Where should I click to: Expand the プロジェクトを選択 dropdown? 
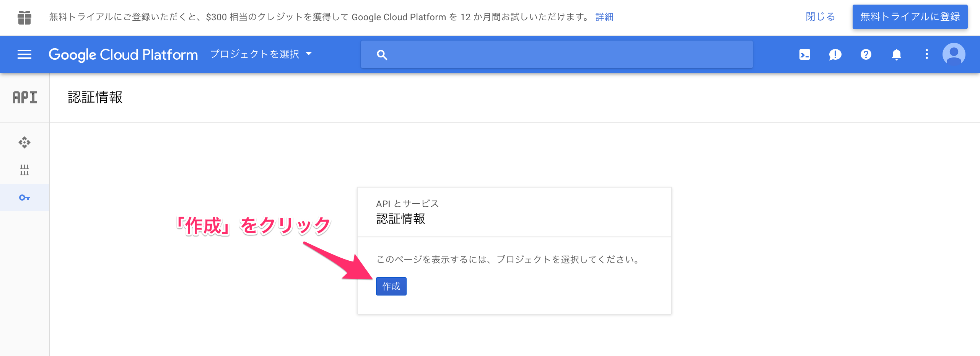click(261, 54)
